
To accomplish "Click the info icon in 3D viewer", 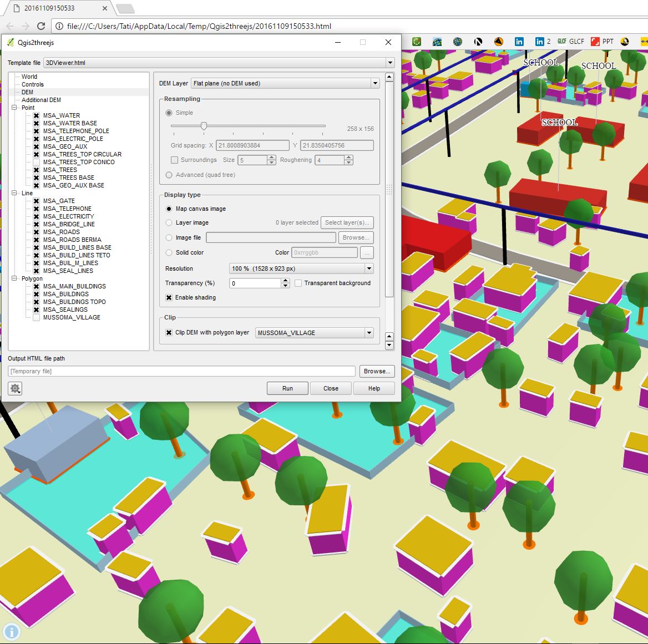I will [12, 632].
